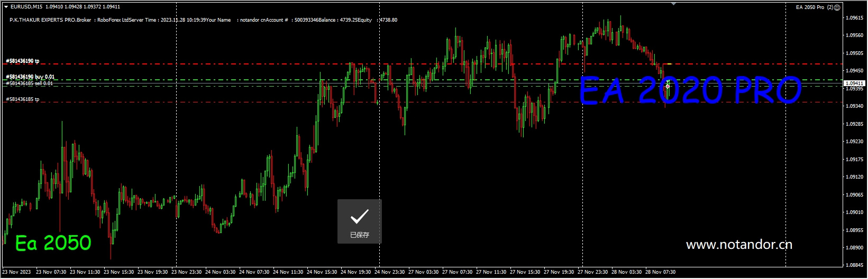Click the current price tag 1.09411
The height and width of the screenshot is (279, 868).
tap(854, 83)
